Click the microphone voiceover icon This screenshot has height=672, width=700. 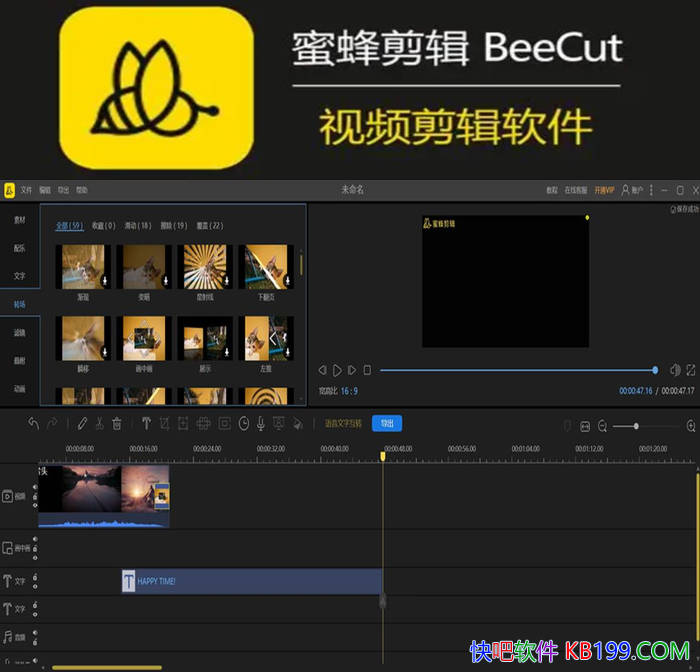pos(261,424)
